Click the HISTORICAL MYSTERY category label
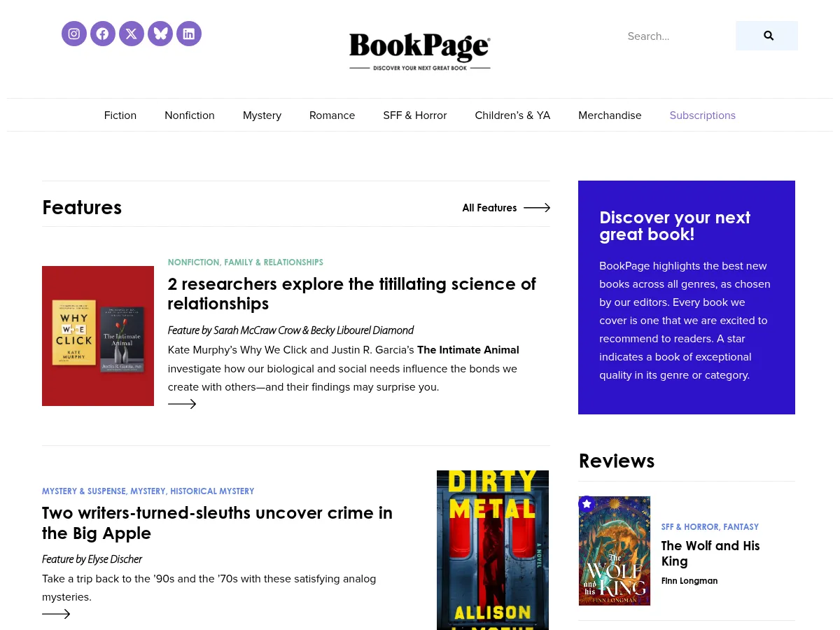The width and height of the screenshot is (840, 630). point(212,491)
